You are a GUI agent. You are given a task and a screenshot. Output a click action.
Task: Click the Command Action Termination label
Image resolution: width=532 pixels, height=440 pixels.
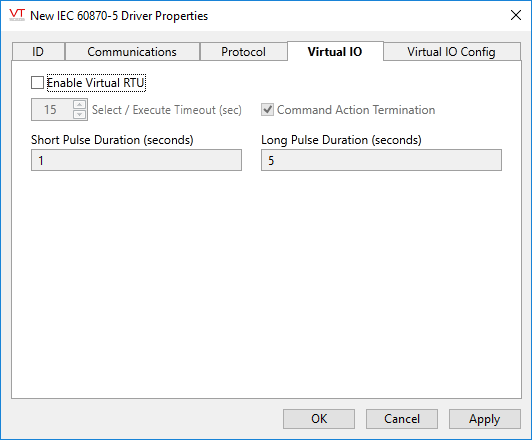point(356,110)
